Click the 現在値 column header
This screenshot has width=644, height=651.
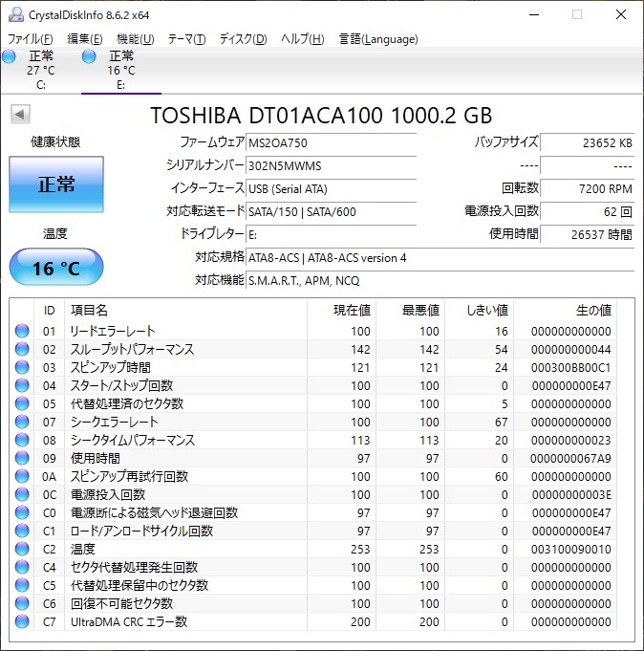(342, 310)
